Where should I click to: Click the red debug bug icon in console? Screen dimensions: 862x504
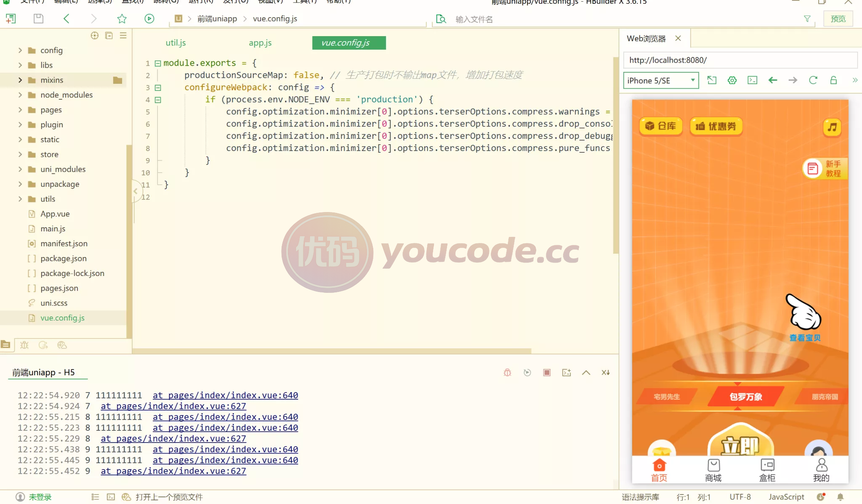tap(507, 372)
